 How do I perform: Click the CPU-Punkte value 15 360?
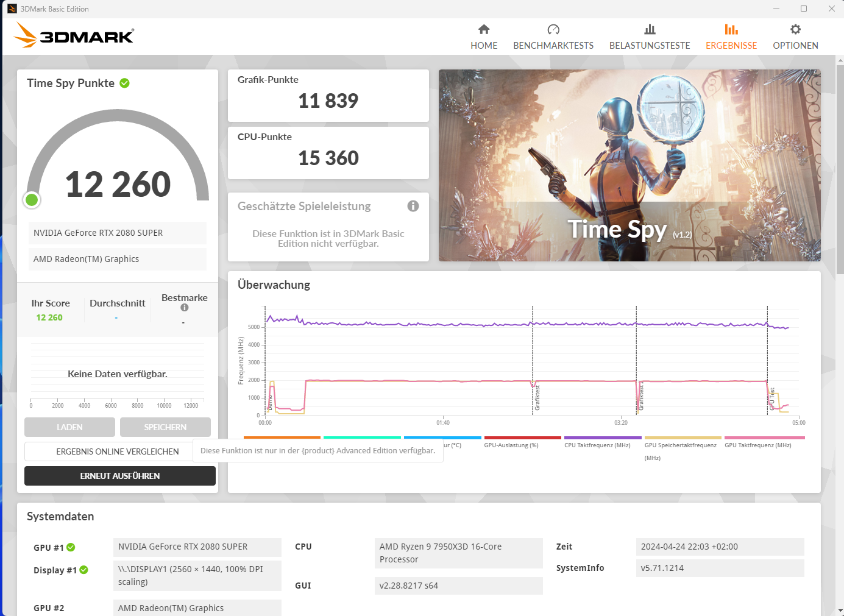[328, 158]
